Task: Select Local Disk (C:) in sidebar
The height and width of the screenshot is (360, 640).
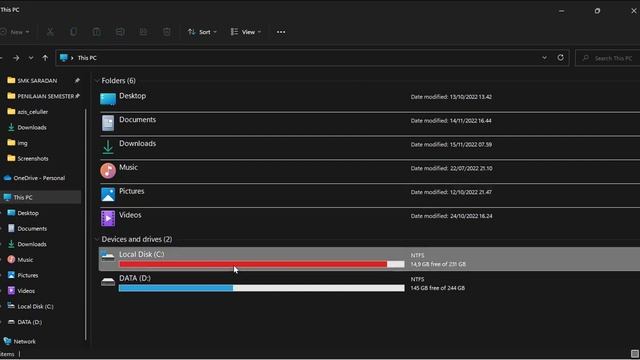Action: 35,306
